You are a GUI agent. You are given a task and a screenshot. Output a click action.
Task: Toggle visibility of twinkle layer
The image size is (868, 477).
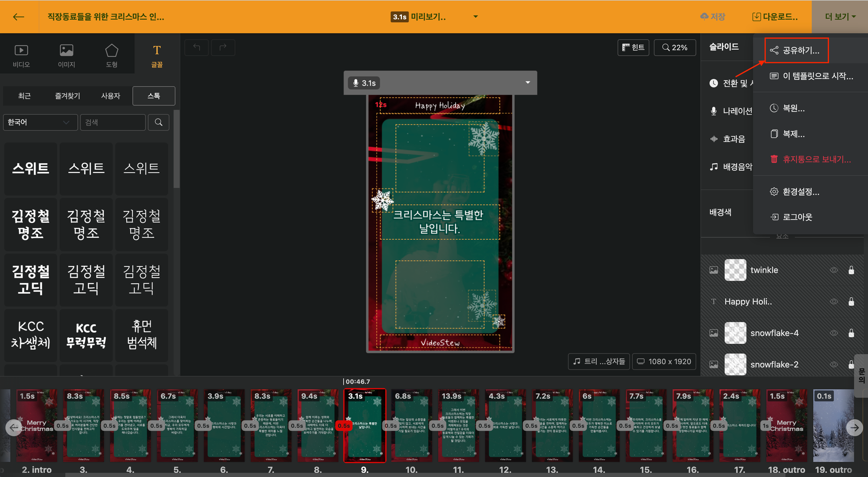(834, 270)
